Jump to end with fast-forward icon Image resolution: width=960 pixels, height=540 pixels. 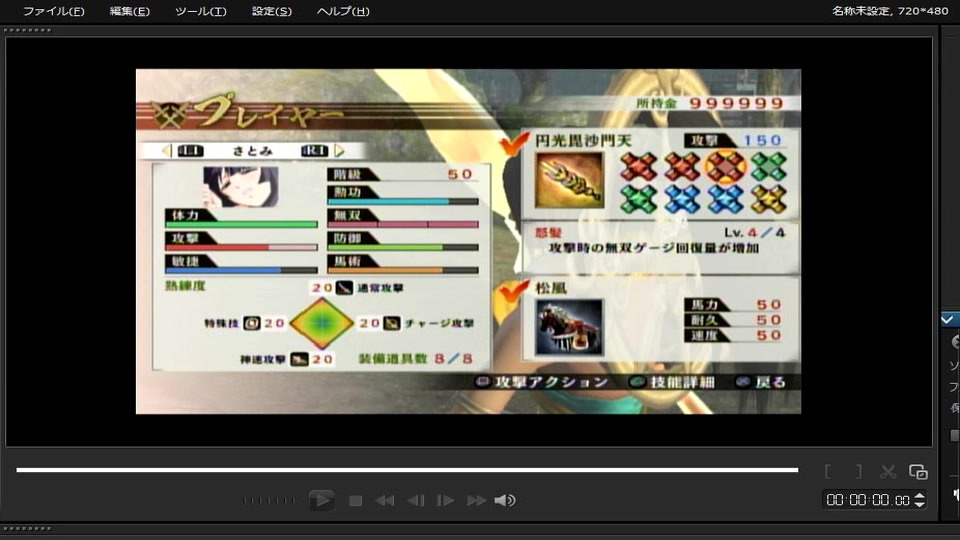click(476, 501)
